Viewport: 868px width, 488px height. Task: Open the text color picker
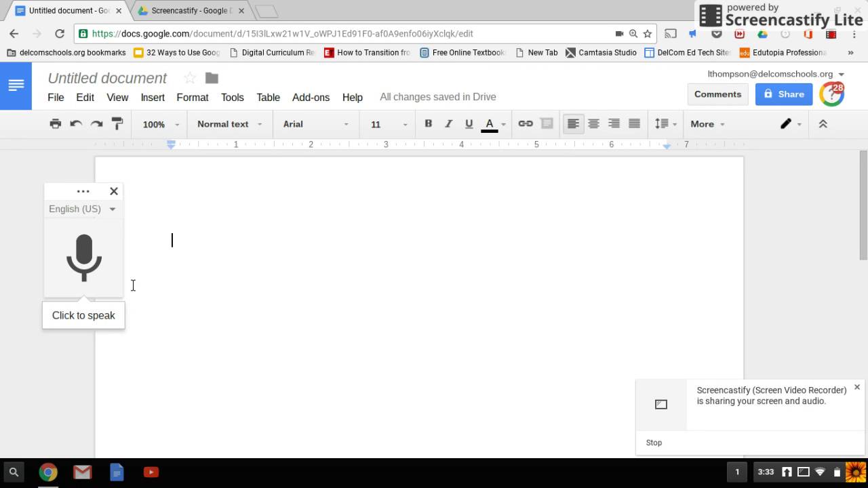pos(493,124)
